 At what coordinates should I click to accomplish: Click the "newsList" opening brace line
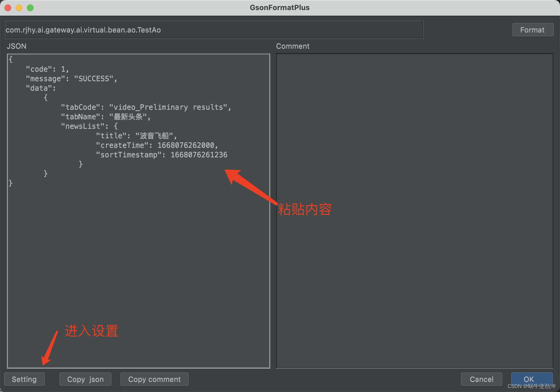pyautogui.click(x=89, y=126)
